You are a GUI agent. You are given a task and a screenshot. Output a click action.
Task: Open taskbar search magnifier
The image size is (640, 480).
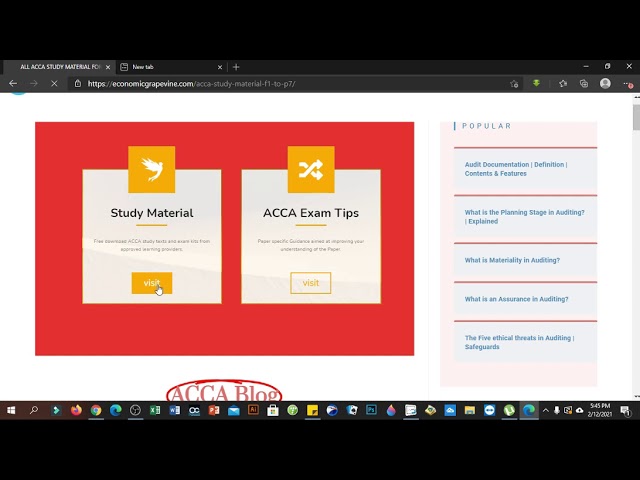(34, 410)
